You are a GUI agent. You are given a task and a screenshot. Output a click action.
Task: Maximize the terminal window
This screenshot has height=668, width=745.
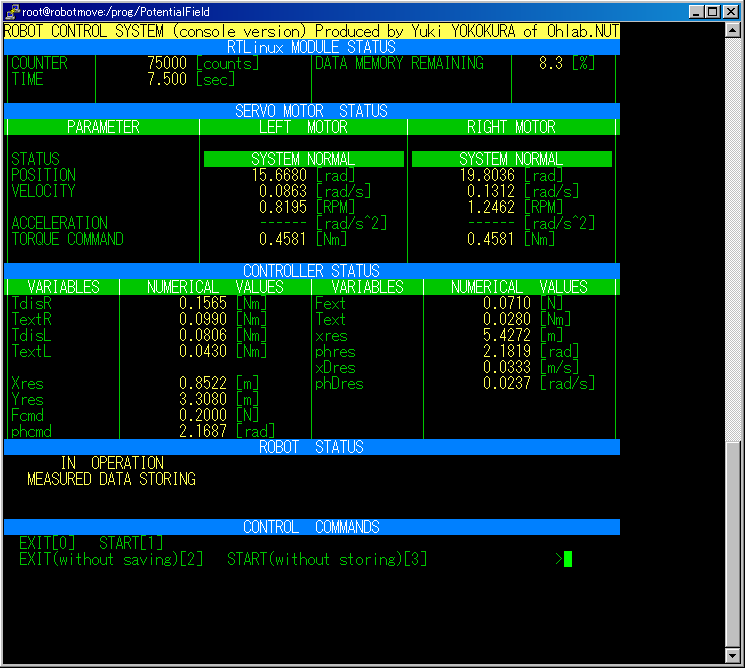(x=712, y=12)
